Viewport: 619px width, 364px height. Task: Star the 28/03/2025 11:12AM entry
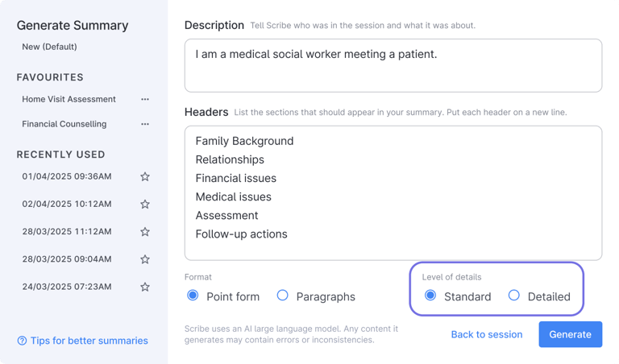click(x=145, y=232)
